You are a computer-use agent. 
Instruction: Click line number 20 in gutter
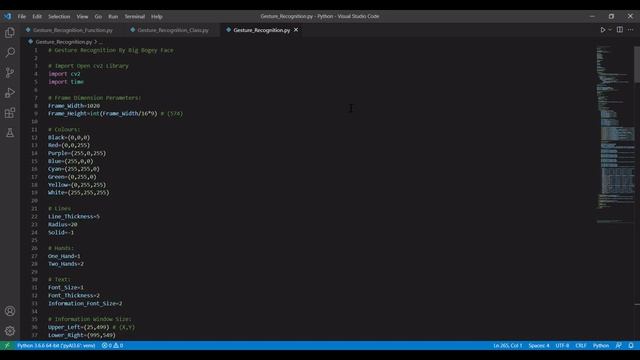[34, 200]
